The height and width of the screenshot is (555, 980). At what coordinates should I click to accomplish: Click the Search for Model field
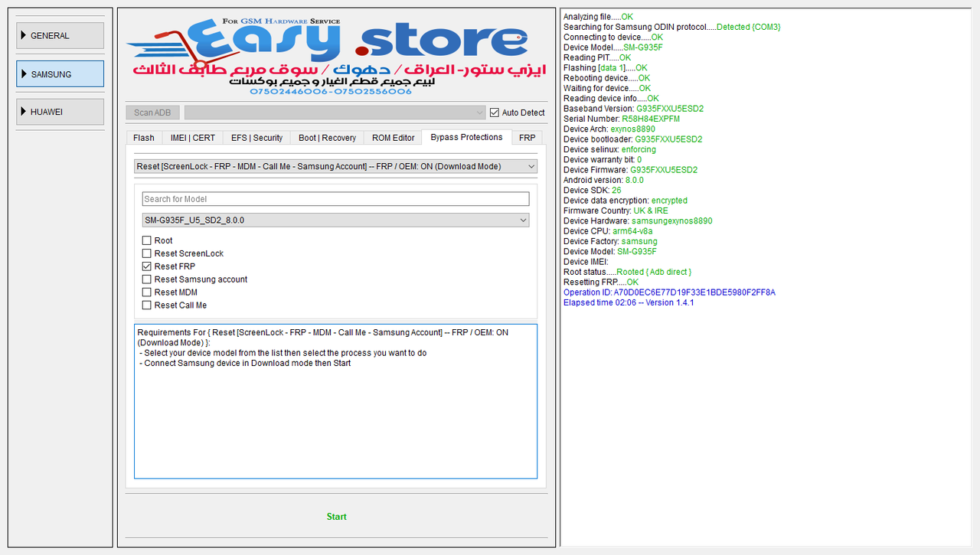pyautogui.click(x=335, y=199)
